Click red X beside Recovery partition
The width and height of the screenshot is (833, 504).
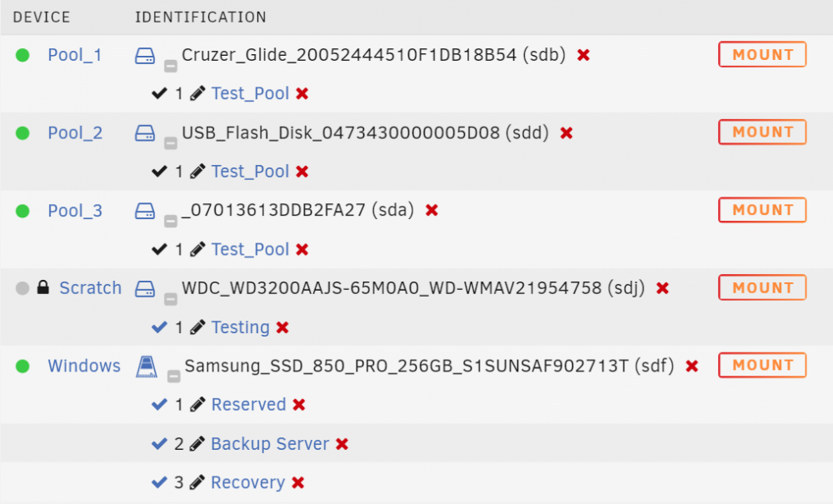tap(298, 482)
